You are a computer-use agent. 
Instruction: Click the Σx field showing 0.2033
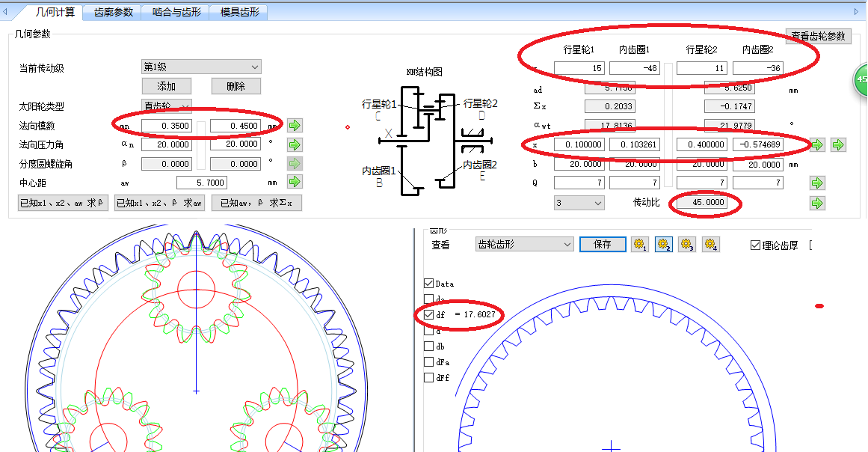[610, 106]
